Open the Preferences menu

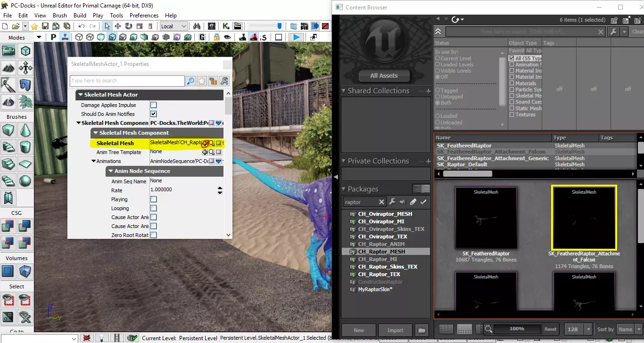(144, 16)
